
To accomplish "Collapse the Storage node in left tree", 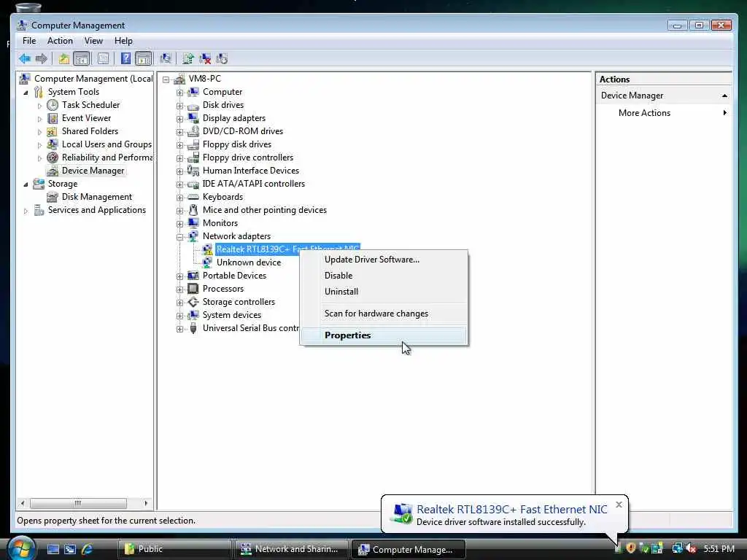I will (x=26, y=184).
